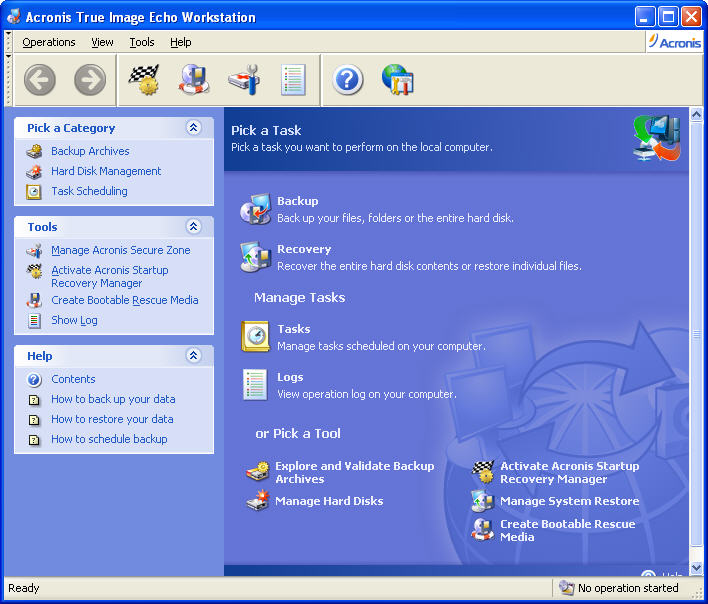Click the globe toolbar icon
708x604 pixels.
397,79
